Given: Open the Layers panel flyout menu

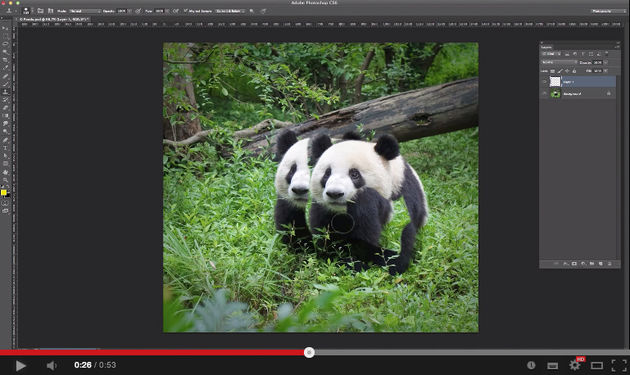Looking at the screenshot, I should click(x=618, y=47).
